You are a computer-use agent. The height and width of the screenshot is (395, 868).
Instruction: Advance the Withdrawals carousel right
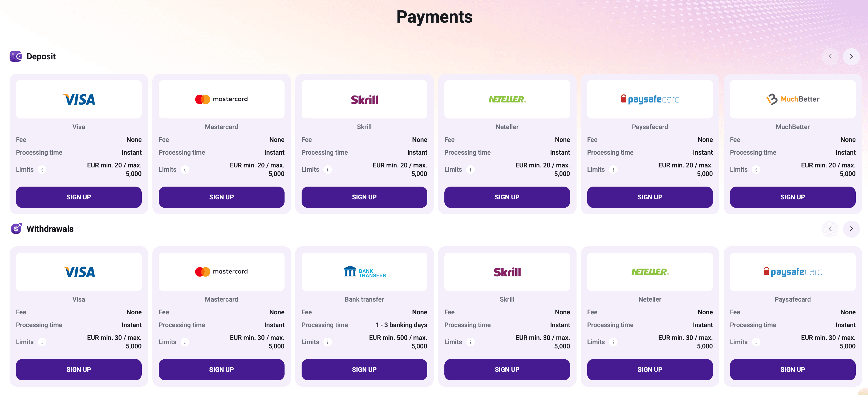tap(851, 229)
